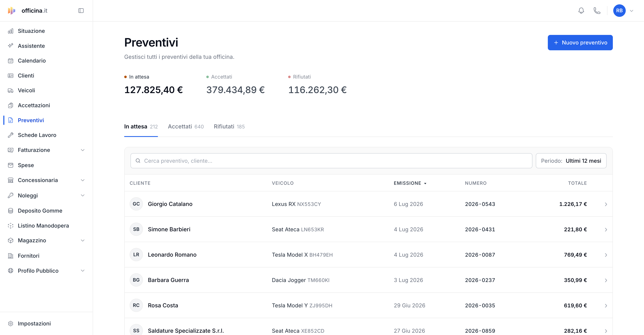
Task: Open the RB user account dropdown
Action: click(623, 11)
